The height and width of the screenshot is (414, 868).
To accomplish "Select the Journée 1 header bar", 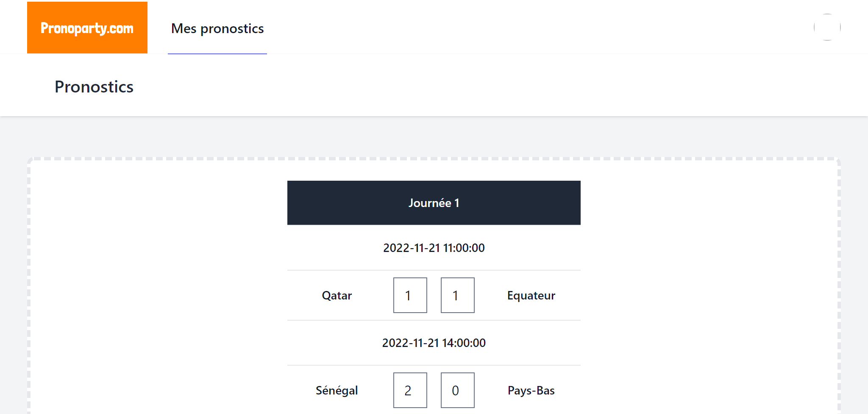I will tap(434, 203).
